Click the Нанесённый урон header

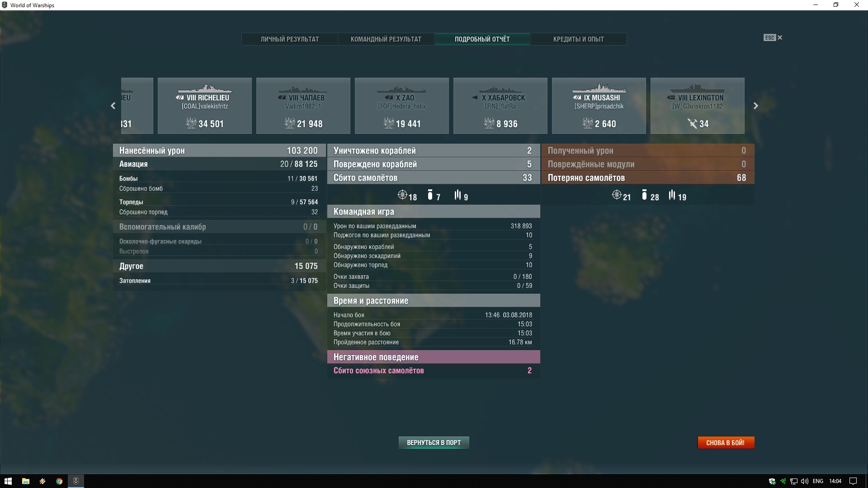(219, 150)
